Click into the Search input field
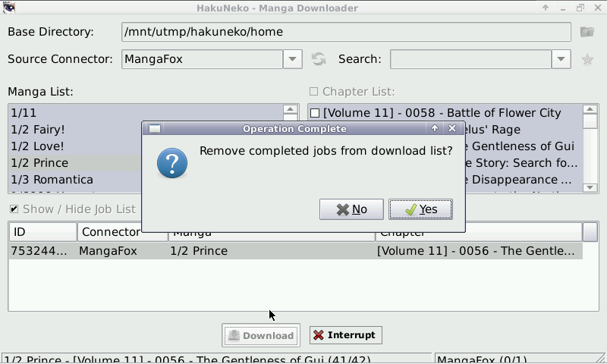Screen dimensions: 607x364 pyautogui.click(x=470, y=59)
